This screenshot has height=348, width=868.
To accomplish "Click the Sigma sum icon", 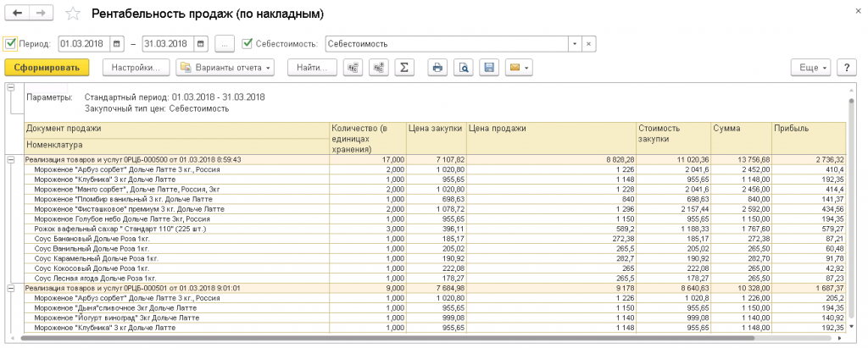I will (404, 68).
